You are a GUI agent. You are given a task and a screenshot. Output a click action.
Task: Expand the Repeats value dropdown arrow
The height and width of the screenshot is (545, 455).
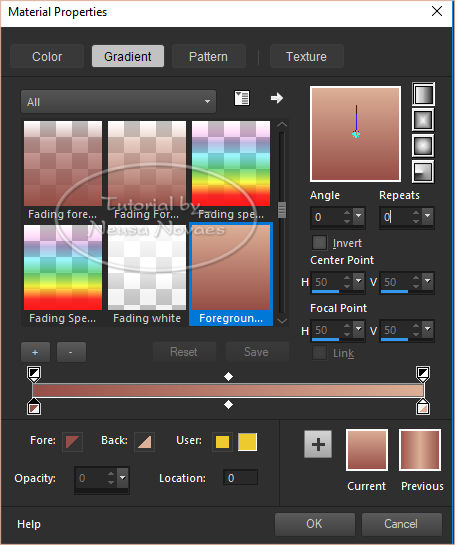(428, 217)
